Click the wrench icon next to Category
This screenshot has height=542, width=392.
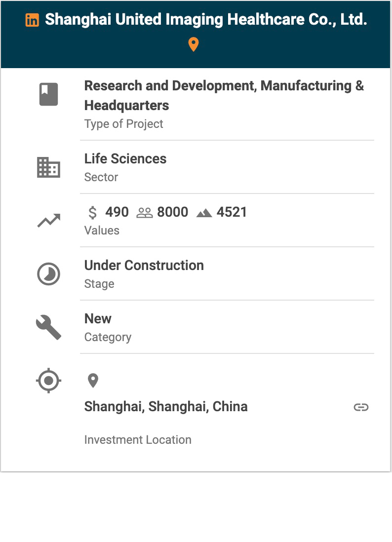coord(48,327)
